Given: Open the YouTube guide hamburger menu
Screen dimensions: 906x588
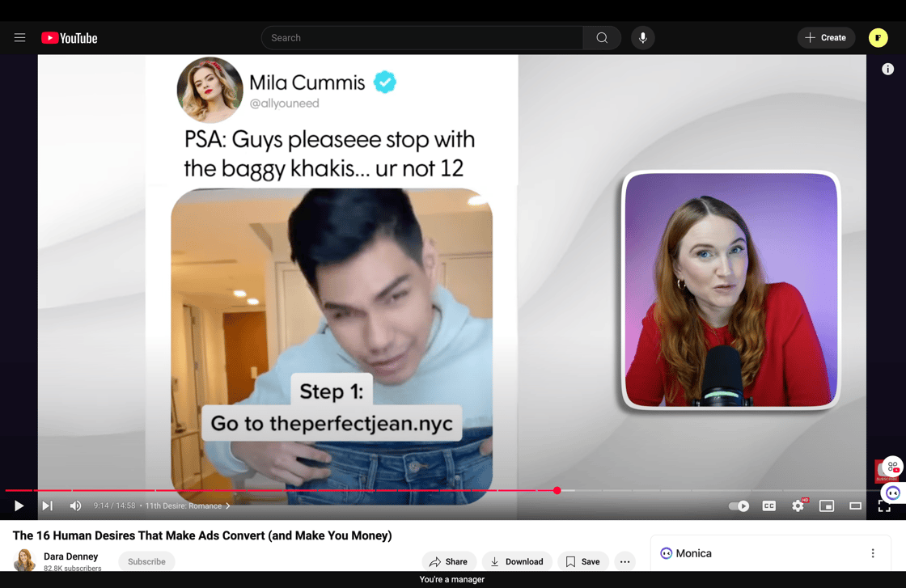Looking at the screenshot, I should pos(20,37).
